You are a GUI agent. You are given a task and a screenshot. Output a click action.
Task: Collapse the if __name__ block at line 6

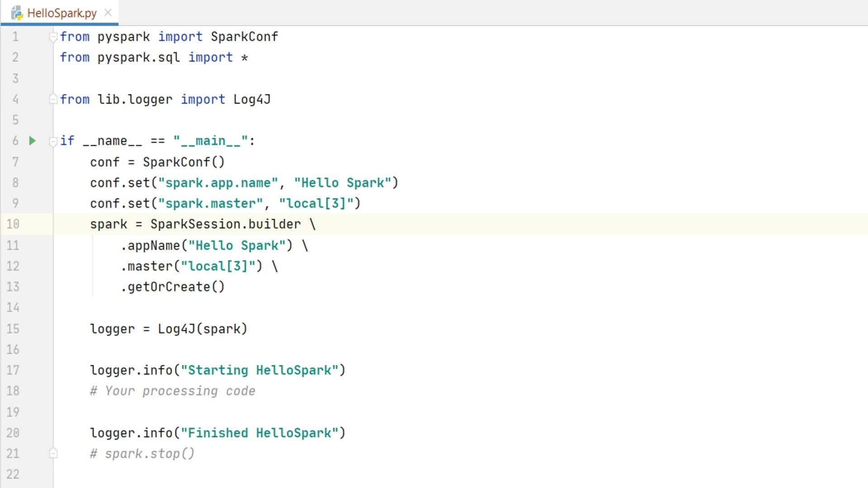[53, 141]
